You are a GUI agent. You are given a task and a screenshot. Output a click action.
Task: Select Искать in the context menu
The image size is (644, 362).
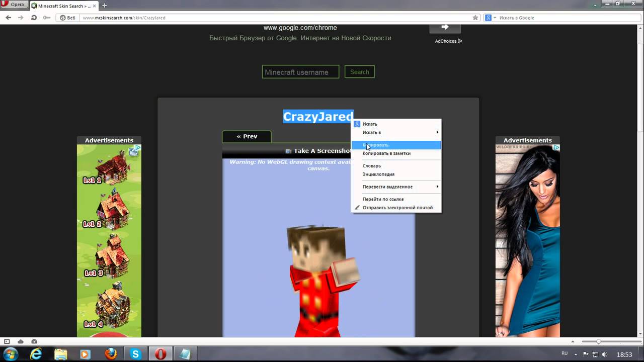(396, 124)
